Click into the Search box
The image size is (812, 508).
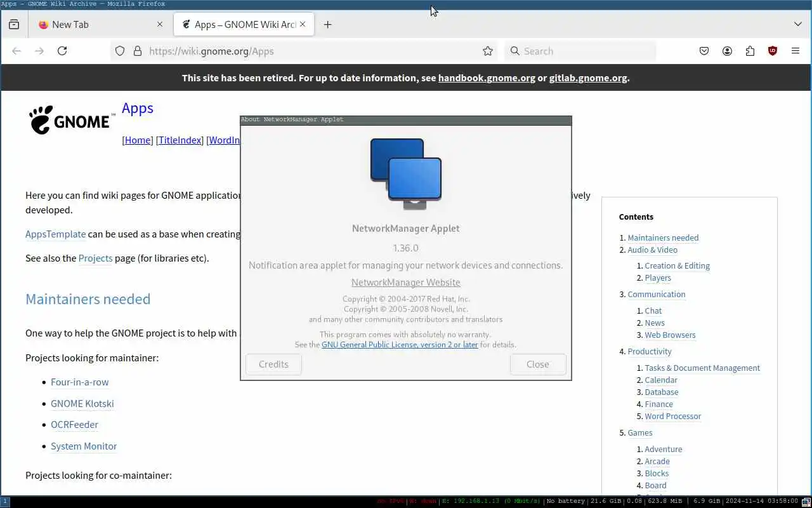580,51
